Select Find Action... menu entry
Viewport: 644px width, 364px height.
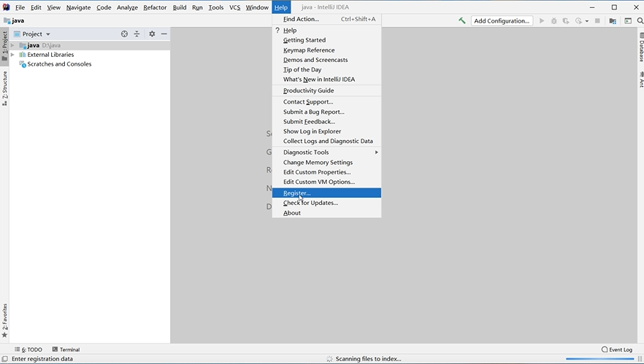tap(326, 19)
